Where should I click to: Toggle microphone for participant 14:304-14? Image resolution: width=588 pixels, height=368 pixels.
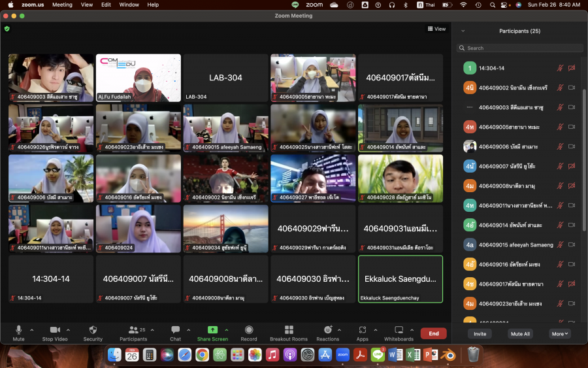coord(560,68)
